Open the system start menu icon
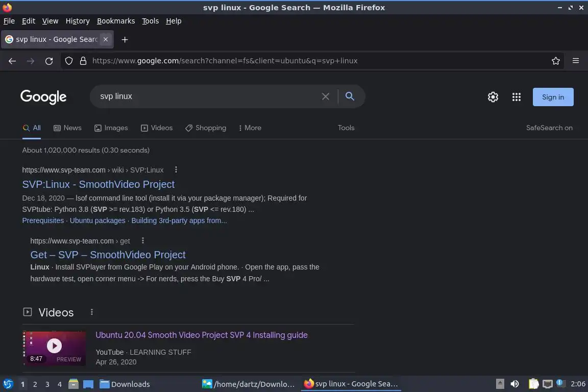588x392 pixels. pos(8,384)
